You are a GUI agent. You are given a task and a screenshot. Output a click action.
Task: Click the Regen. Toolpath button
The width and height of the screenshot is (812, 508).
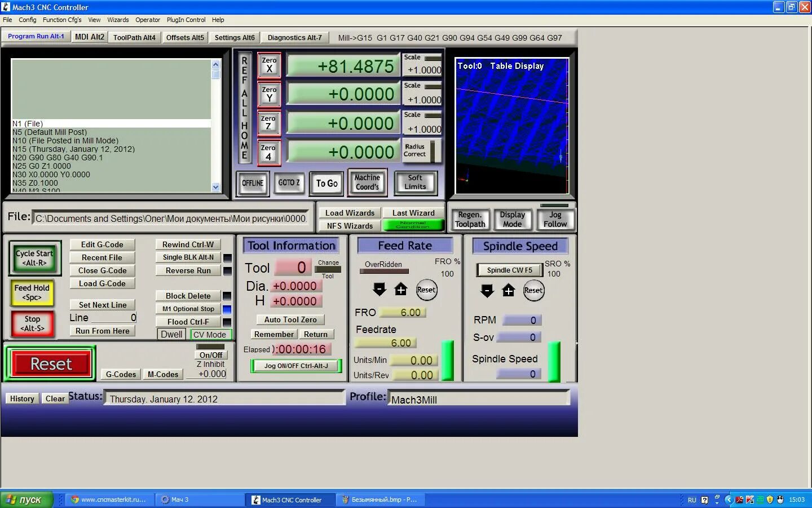coord(470,220)
